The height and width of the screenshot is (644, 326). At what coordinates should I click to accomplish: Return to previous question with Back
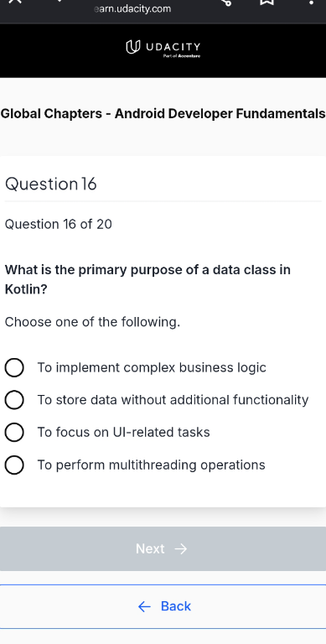(x=163, y=606)
